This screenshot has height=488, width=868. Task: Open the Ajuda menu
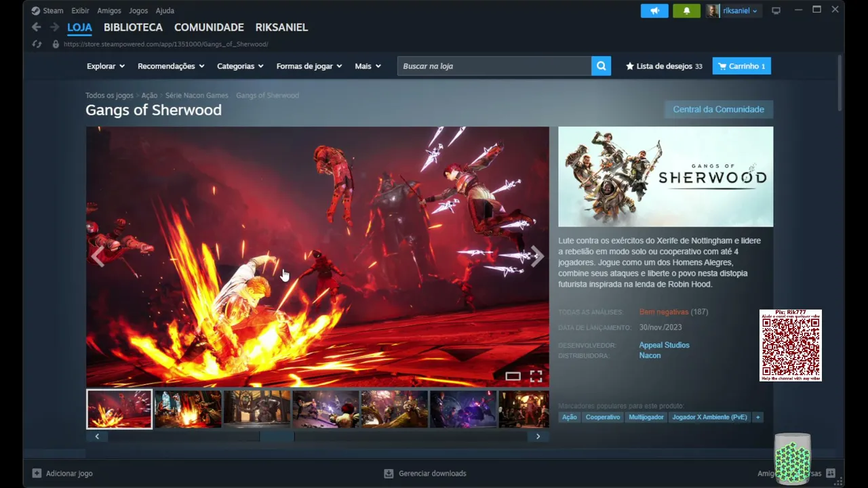pyautogui.click(x=165, y=11)
